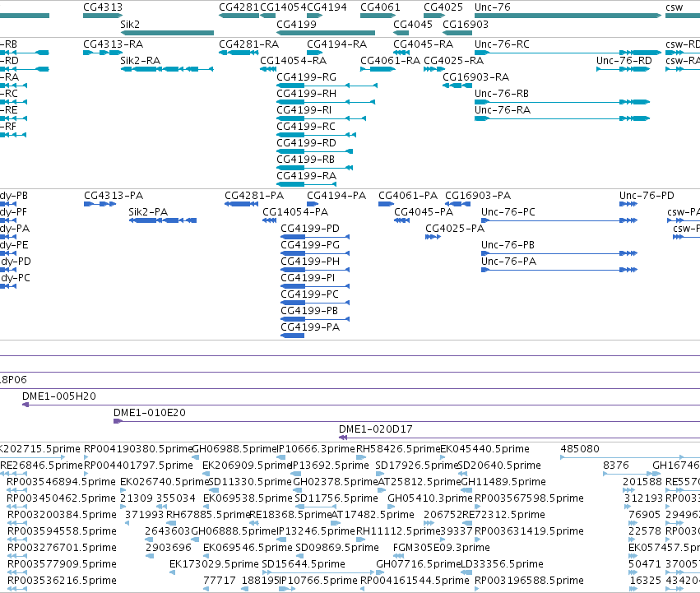Click the CG4199 gene bar
The image size is (700, 593).
326,33
